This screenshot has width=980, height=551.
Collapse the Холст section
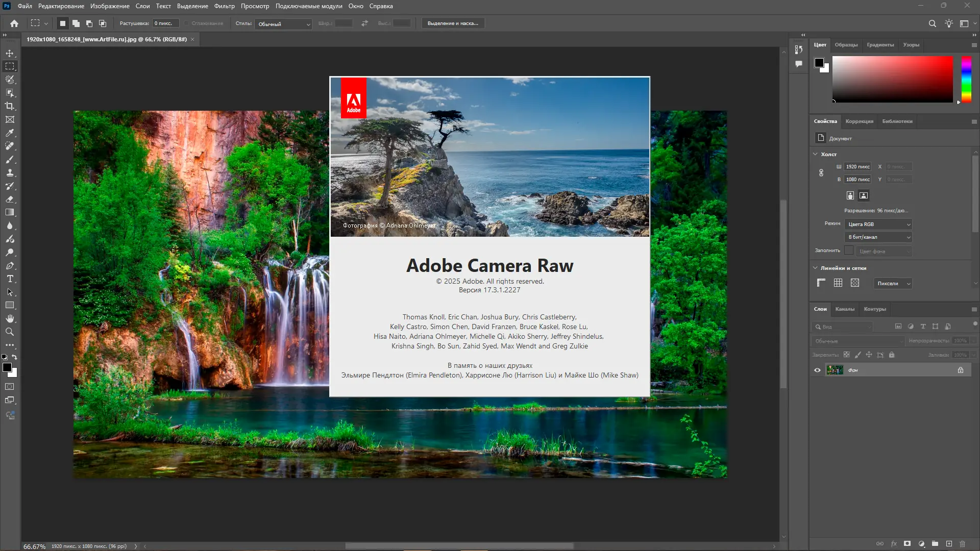(815, 154)
